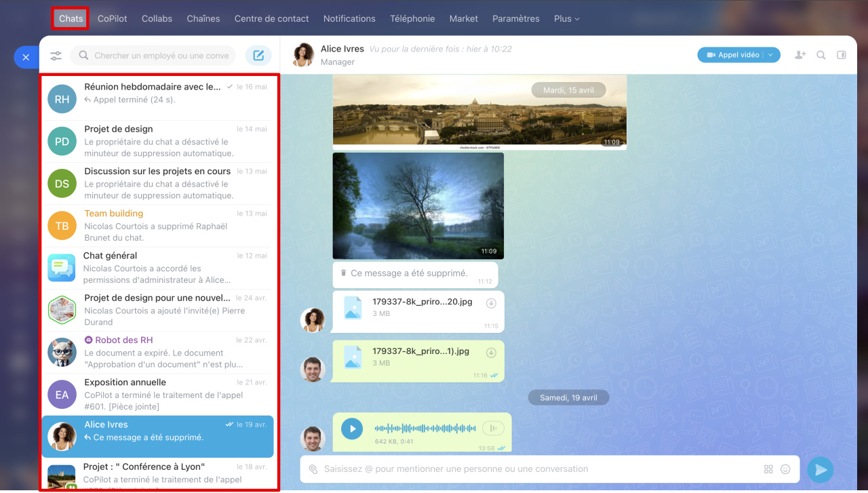The height and width of the screenshot is (493, 868).
Task: Toggle the chat sidebar panel icon
Action: click(x=842, y=55)
